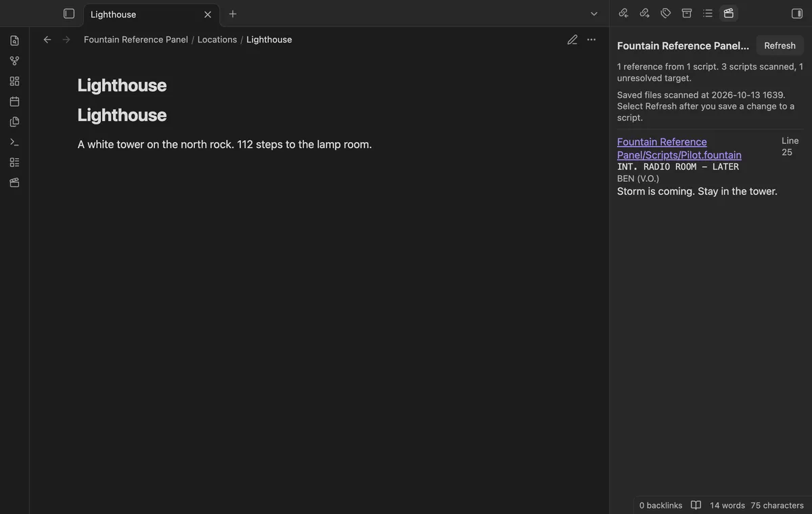Image resolution: width=812 pixels, height=514 pixels.
Task: Switch to the Tags sidebar tab
Action: pos(666,14)
